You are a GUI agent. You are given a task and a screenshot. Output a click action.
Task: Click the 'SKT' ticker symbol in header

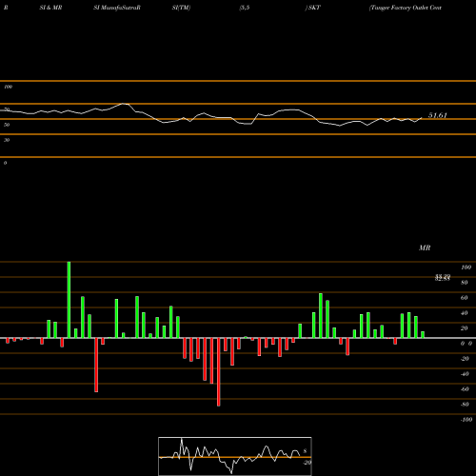pyautogui.click(x=314, y=8)
